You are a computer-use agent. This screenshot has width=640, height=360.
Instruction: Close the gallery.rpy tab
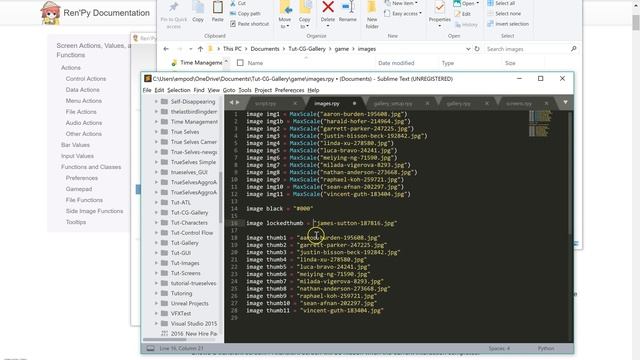pyautogui.click(x=487, y=104)
